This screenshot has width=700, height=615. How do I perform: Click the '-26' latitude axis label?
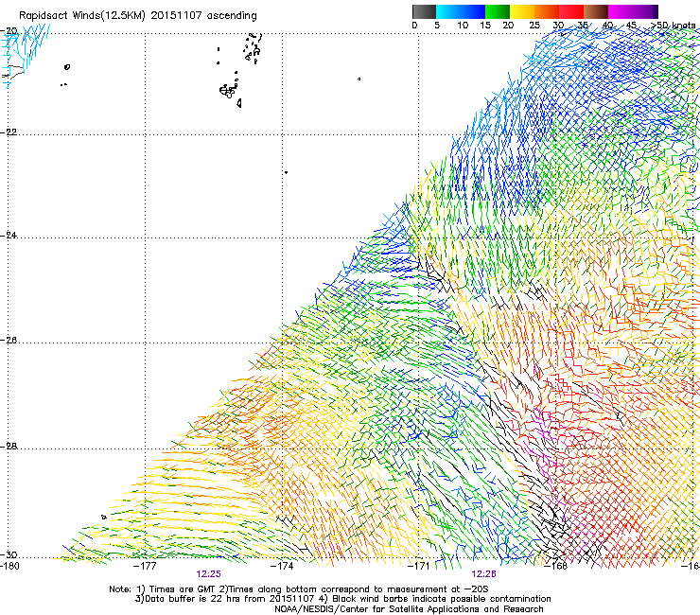(9, 341)
